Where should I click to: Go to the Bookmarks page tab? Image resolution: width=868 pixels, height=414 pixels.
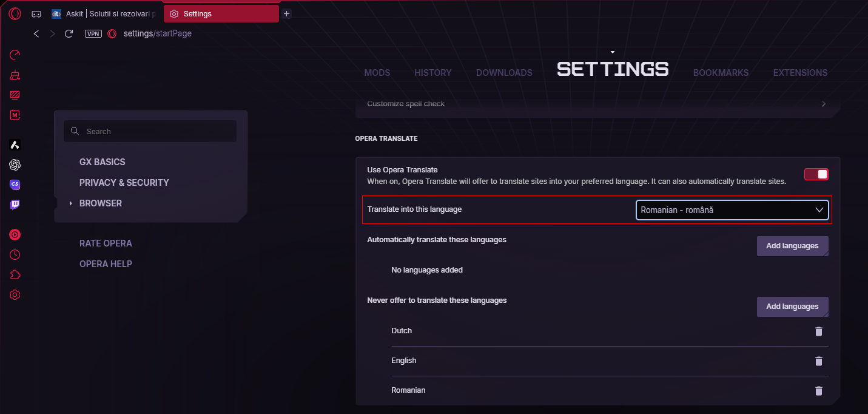[x=721, y=73]
